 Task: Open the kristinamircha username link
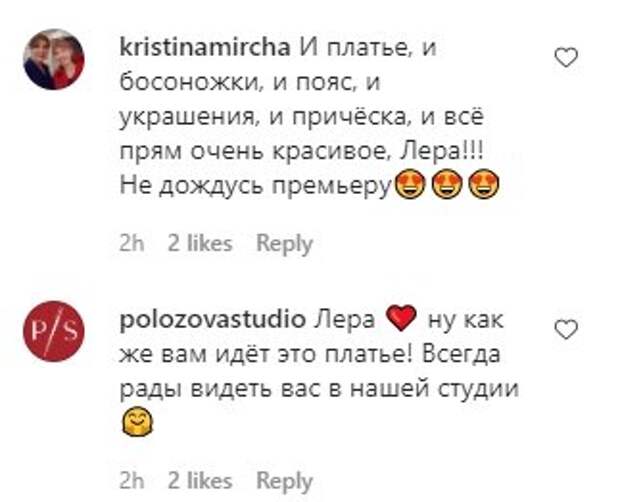[205, 48]
